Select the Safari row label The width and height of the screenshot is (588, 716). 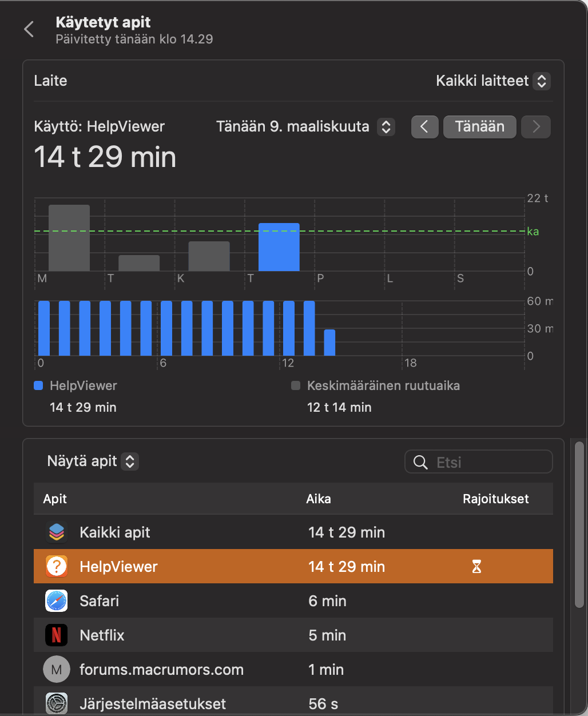99,600
